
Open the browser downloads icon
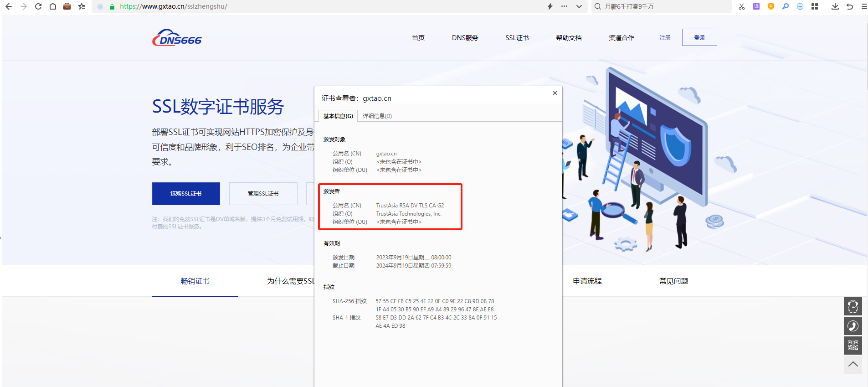point(835,6)
